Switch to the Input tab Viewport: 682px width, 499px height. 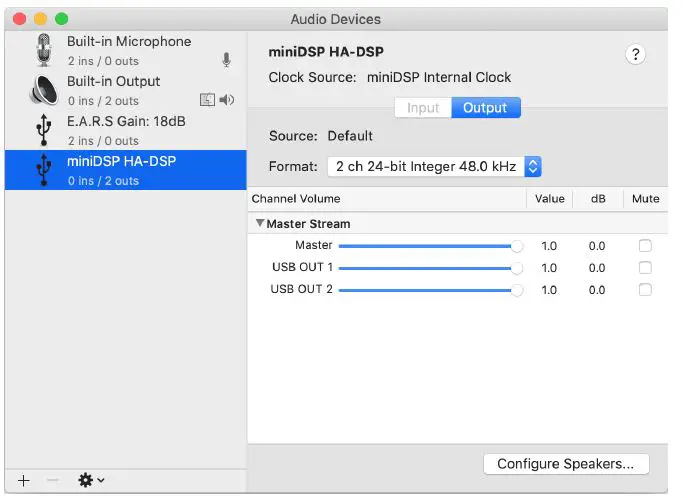point(423,108)
